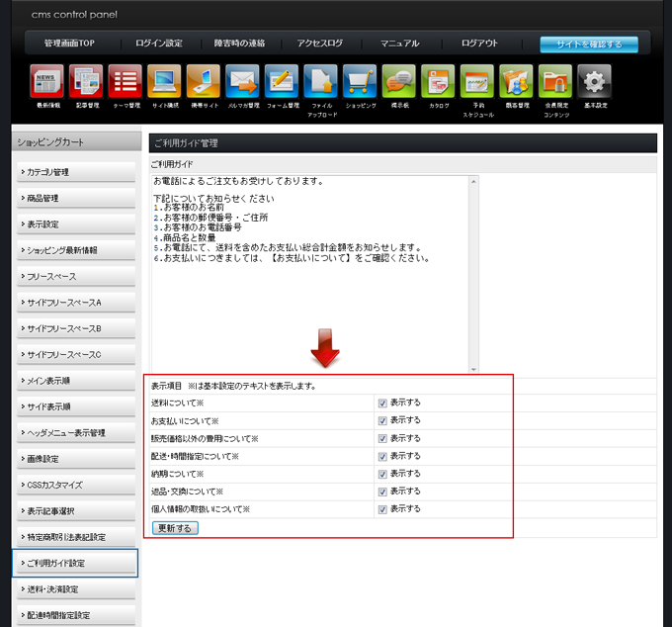Image resolution: width=672 pixels, height=627 pixels.
Task: Open 送料・決済設定 sidebar item
Action: pos(76,589)
